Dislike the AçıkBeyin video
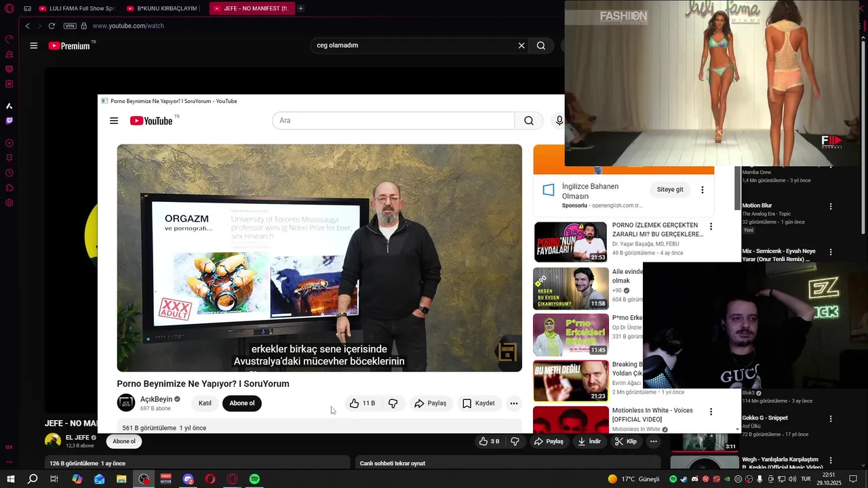The width and height of the screenshot is (868, 488). click(393, 403)
